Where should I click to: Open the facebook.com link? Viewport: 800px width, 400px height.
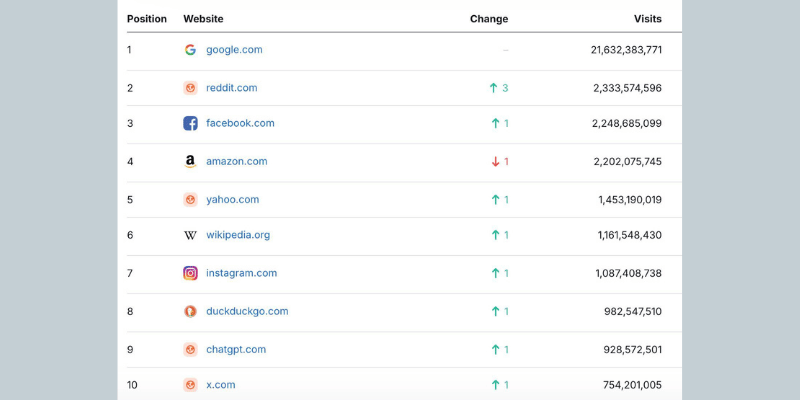240,123
